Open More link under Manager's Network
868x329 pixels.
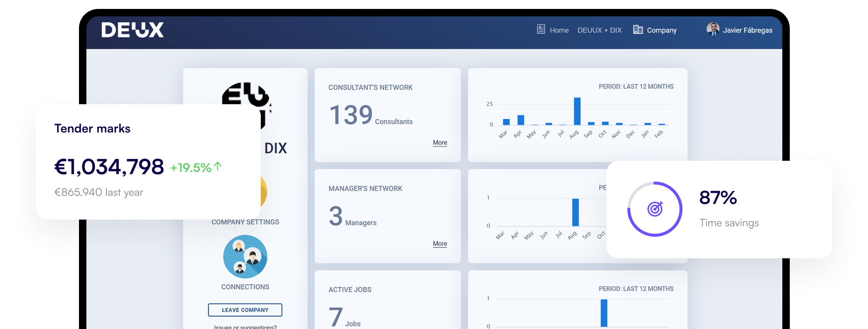point(440,244)
